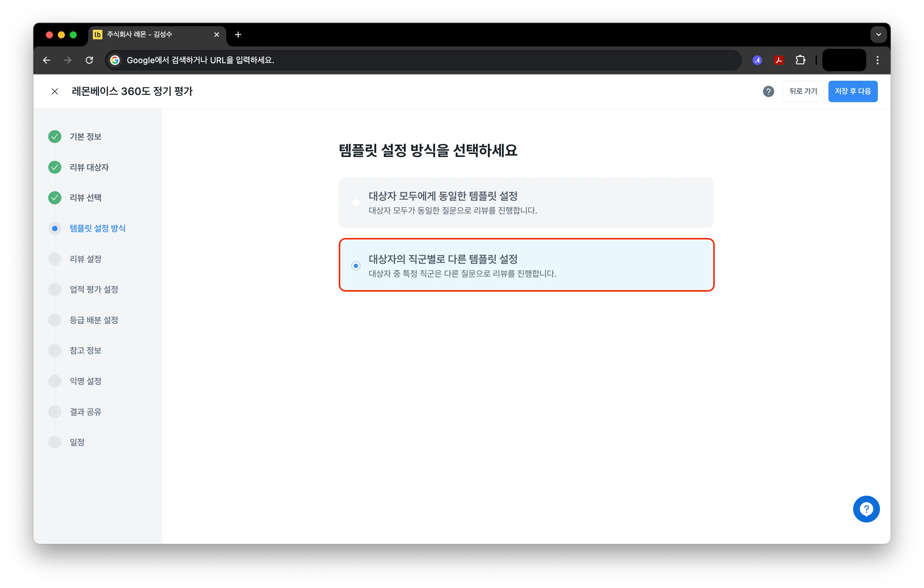This screenshot has width=924, height=588.
Task: Click 대상자 중 특정 직군은 다른 질문으로 description
Action: coord(462,273)
